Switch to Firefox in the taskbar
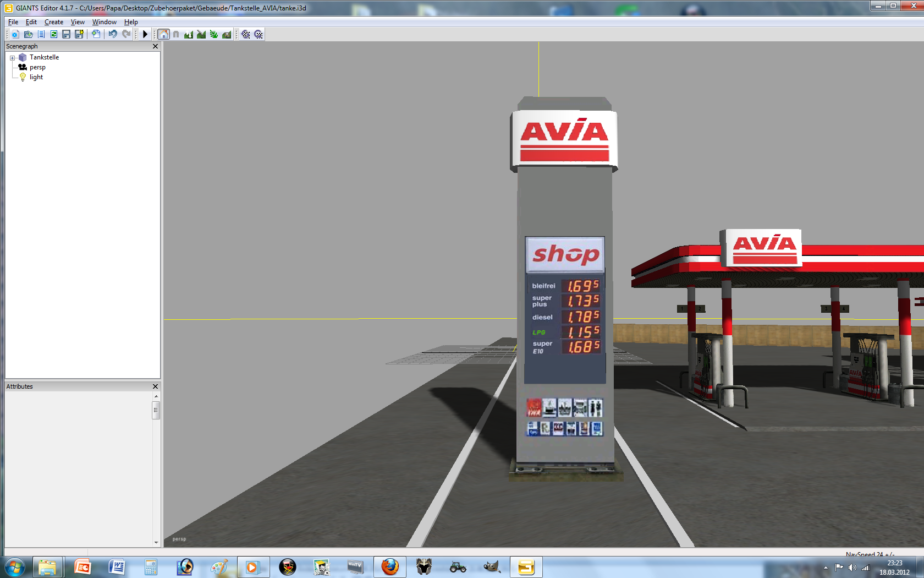The image size is (924, 578). [x=390, y=567]
